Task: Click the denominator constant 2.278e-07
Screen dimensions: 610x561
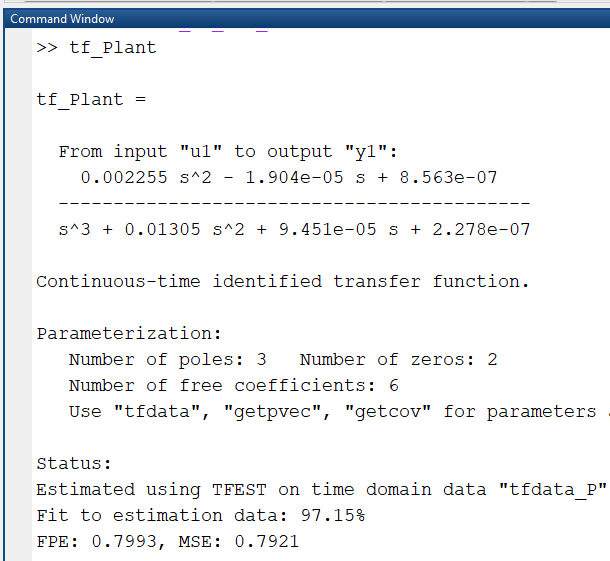Action: 481,230
